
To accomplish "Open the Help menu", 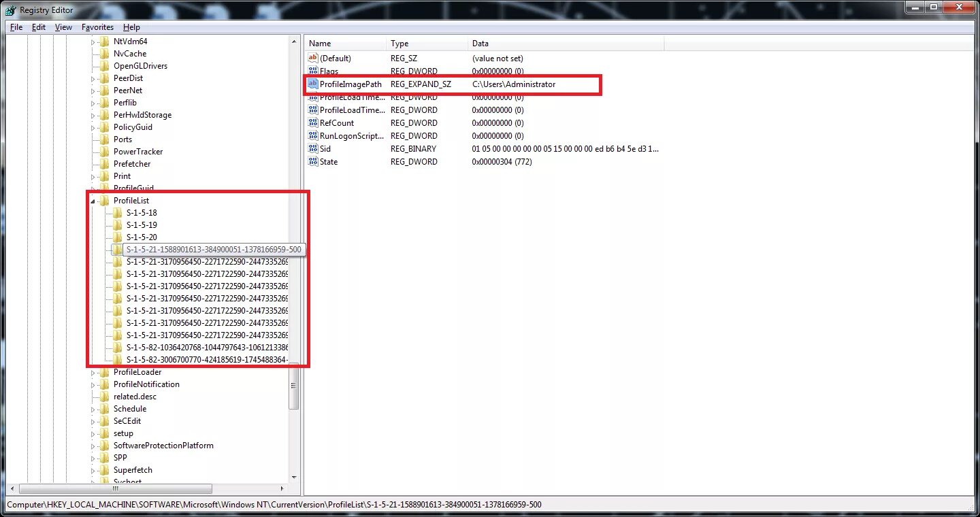I will (x=131, y=27).
